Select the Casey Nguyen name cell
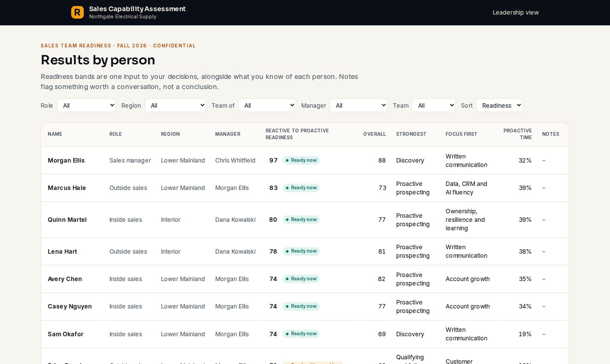 click(70, 306)
